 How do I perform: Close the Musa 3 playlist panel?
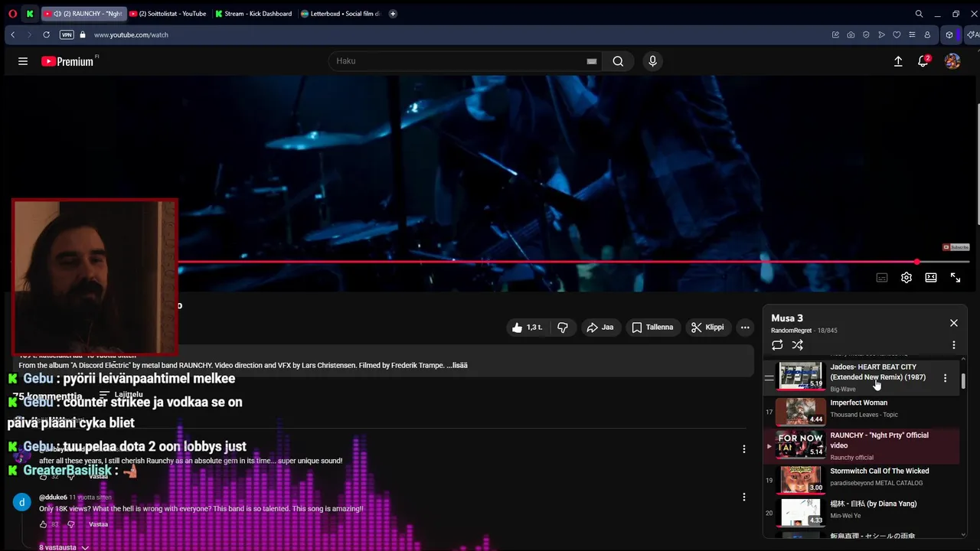click(954, 323)
